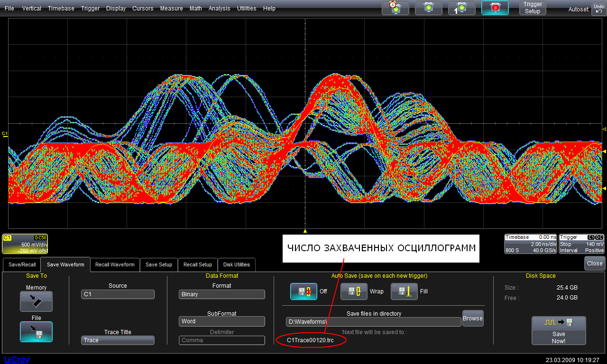Turn Auto Save Off
Viewport: 607px width, 364px height.
point(303,291)
